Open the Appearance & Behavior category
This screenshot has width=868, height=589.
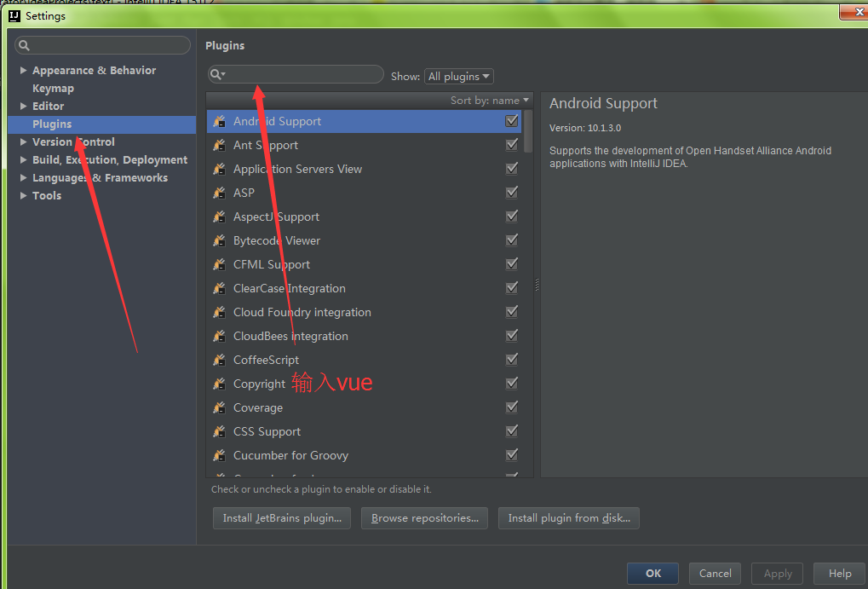click(x=94, y=71)
